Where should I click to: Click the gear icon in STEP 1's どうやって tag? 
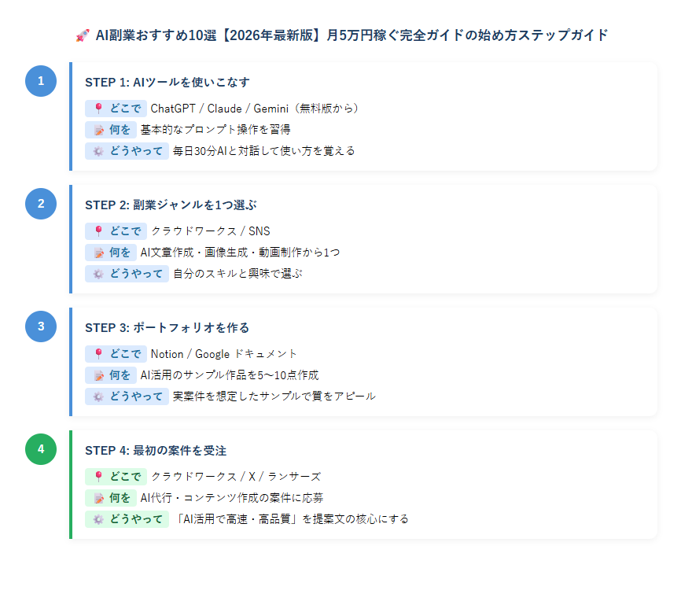coord(98,151)
